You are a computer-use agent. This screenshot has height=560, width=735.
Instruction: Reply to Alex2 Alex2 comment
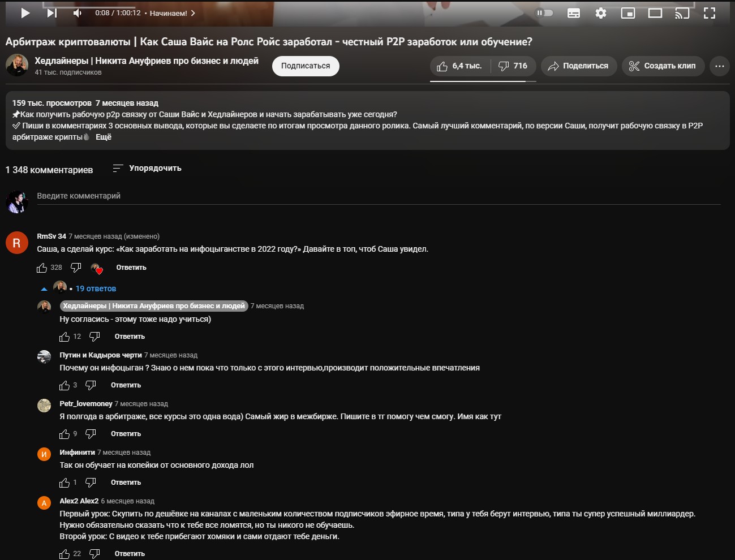[x=130, y=554]
